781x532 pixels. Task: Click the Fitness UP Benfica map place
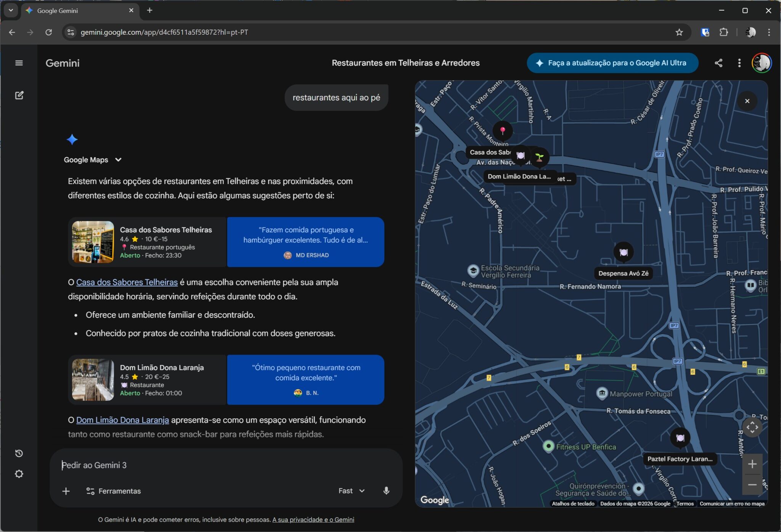[579, 447]
